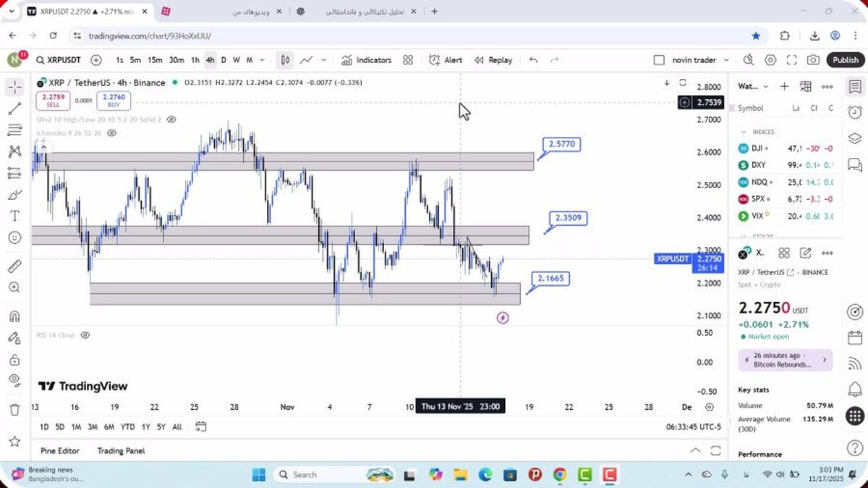Select the 1M date range
Viewport: 868px width, 488px height.
click(x=76, y=427)
